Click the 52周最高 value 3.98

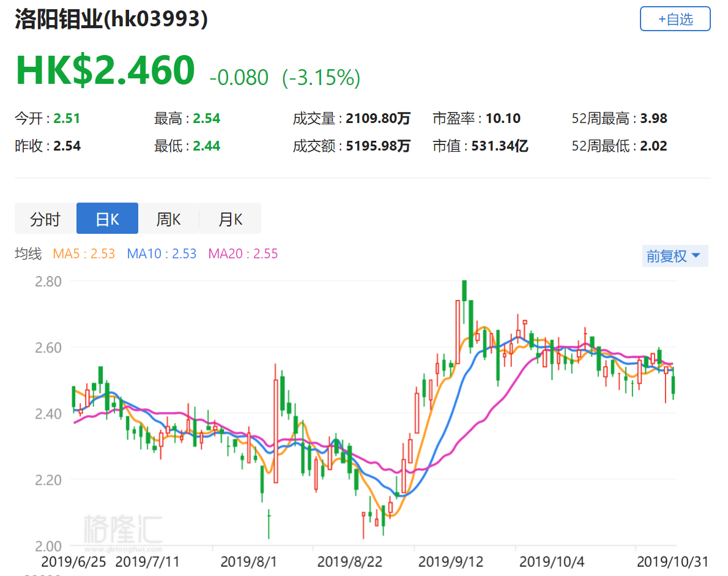pos(654,119)
